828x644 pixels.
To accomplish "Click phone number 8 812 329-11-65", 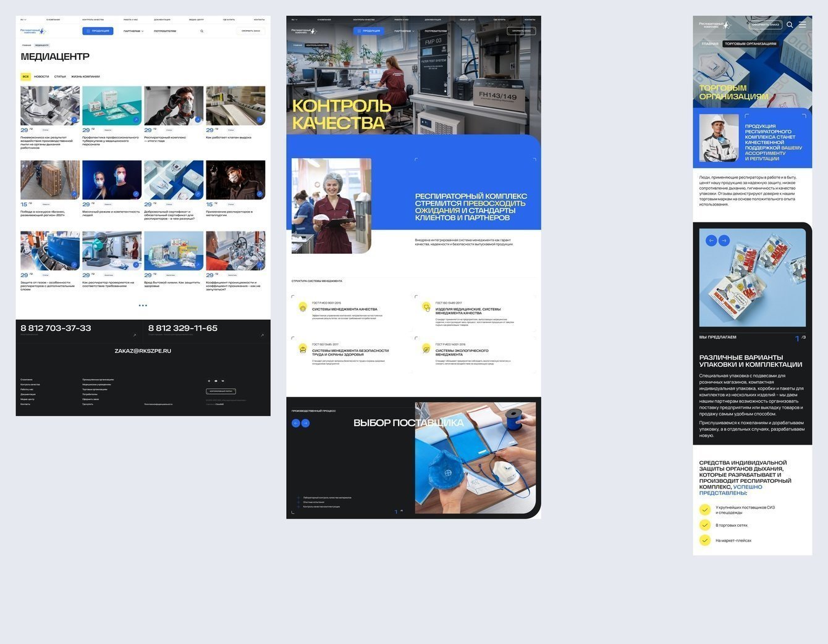I will 183,328.
